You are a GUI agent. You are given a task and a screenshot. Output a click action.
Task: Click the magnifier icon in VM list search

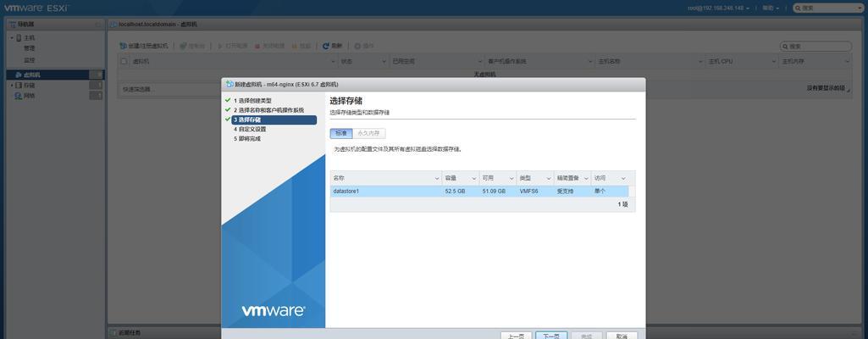tap(785, 47)
